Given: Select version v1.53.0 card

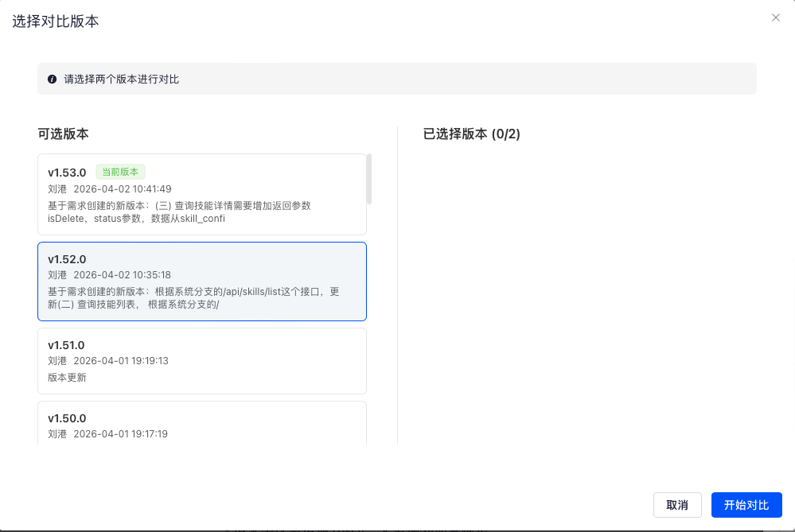Looking at the screenshot, I should [202, 195].
